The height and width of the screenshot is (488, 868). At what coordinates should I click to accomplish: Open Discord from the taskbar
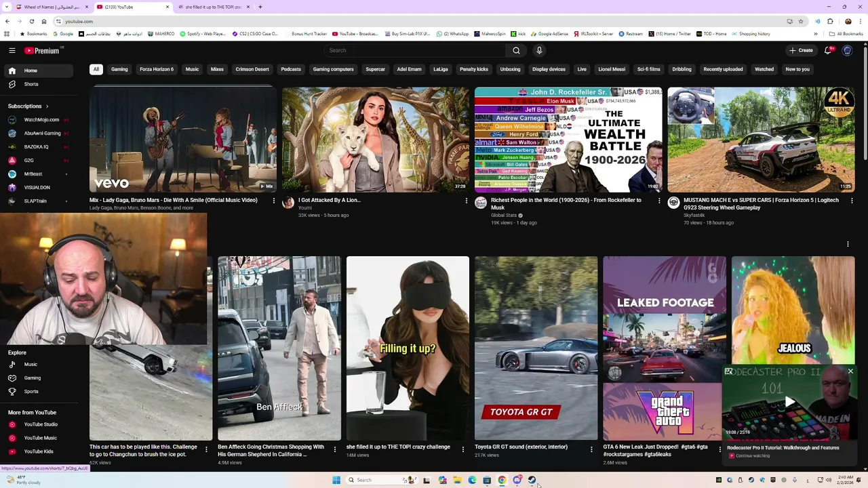click(517, 480)
